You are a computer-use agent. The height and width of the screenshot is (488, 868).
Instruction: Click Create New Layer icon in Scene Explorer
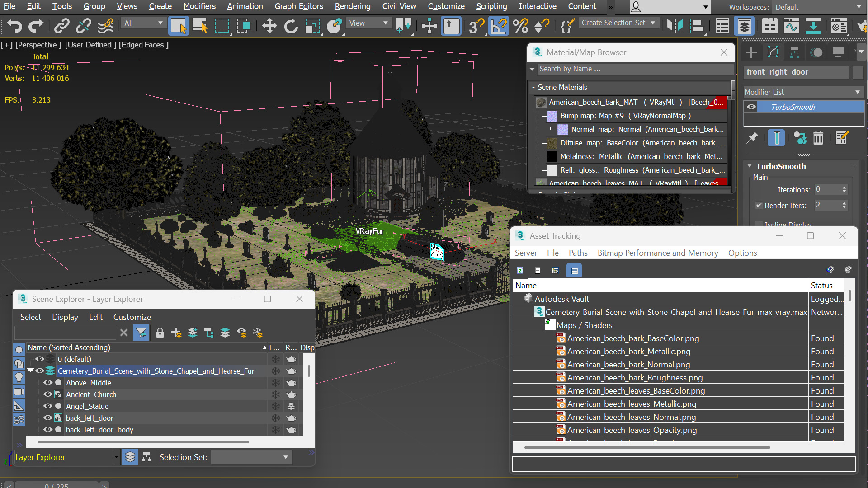pyautogui.click(x=176, y=333)
